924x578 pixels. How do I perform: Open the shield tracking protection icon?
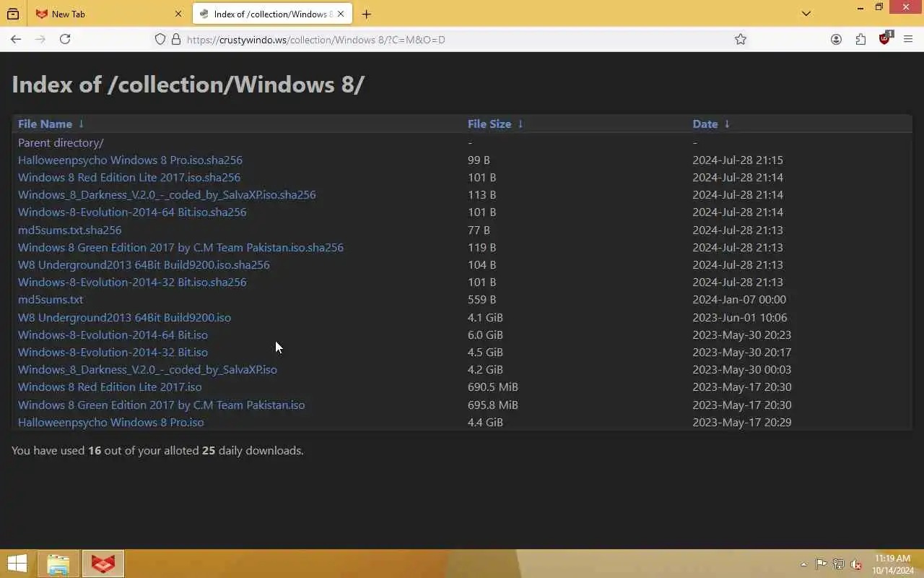pyautogui.click(x=160, y=39)
